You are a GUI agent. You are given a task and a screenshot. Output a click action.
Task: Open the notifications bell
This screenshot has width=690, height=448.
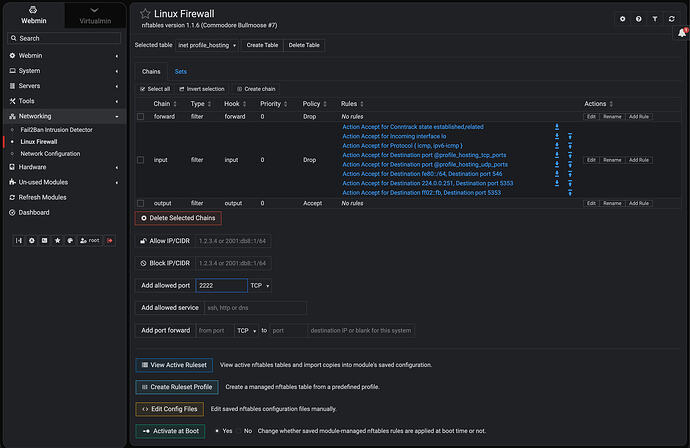pos(682,33)
